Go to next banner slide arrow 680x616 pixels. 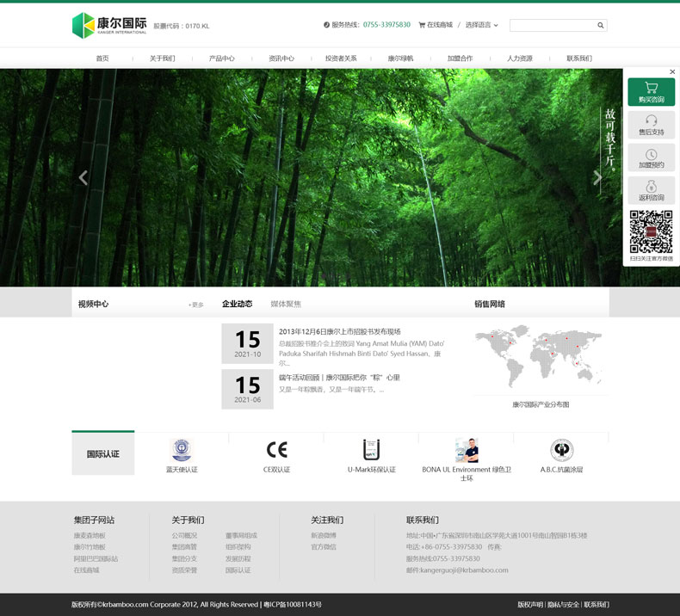pos(597,177)
